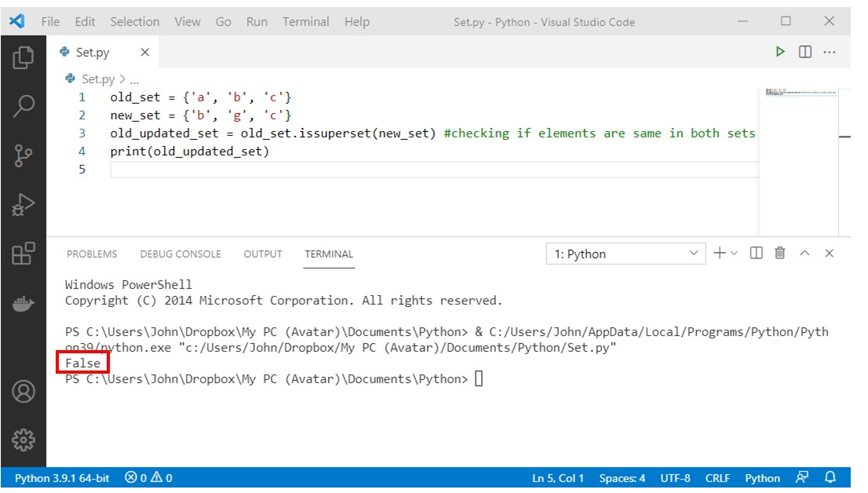Maximize panel size with up chevron
The width and height of the screenshot is (868, 493).
pos(804,253)
